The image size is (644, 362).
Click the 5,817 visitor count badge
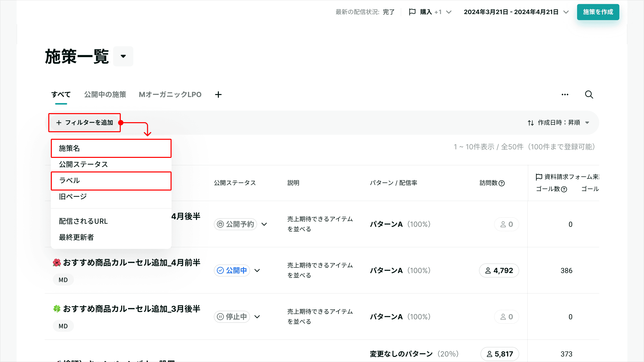pyautogui.click(x=500, y=354)
